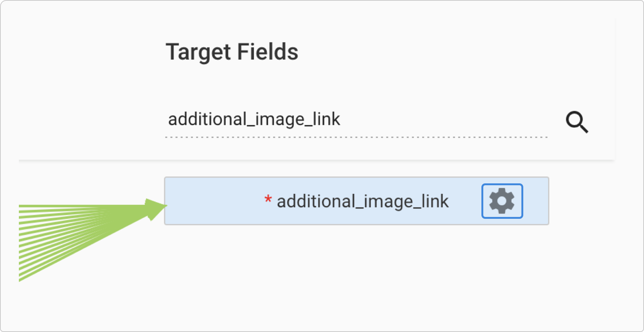Run the target field search with magnifier
Image resolution: width=644 pixels, height=332 pixels.
click(577, 122)
